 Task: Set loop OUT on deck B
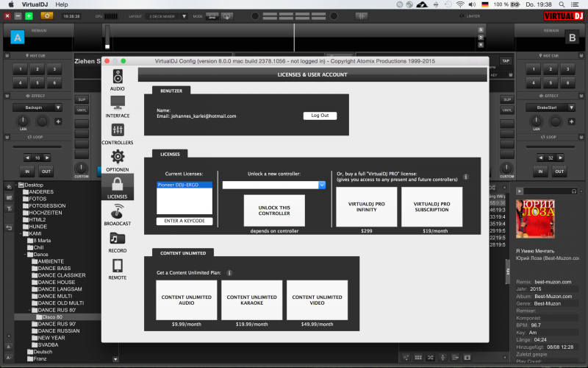(x=559, y=171)
